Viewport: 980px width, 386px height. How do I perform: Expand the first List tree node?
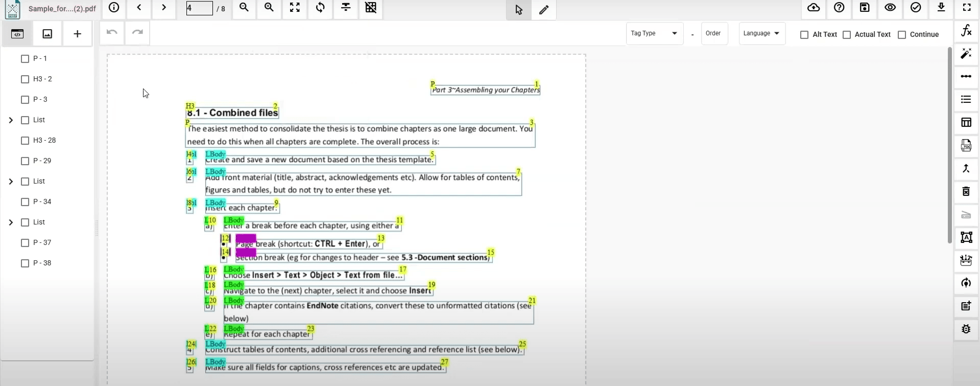tap(11, 120)
